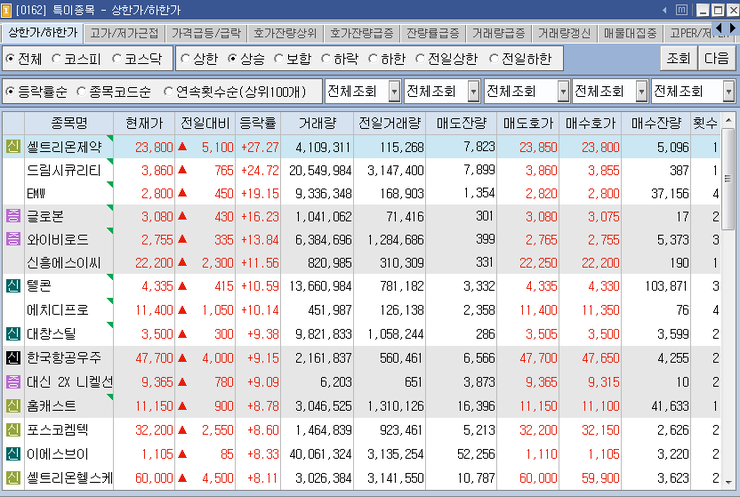740x497 pixels.
Task: Click the window app icon in the title bar
Action: tap(7, 9)
